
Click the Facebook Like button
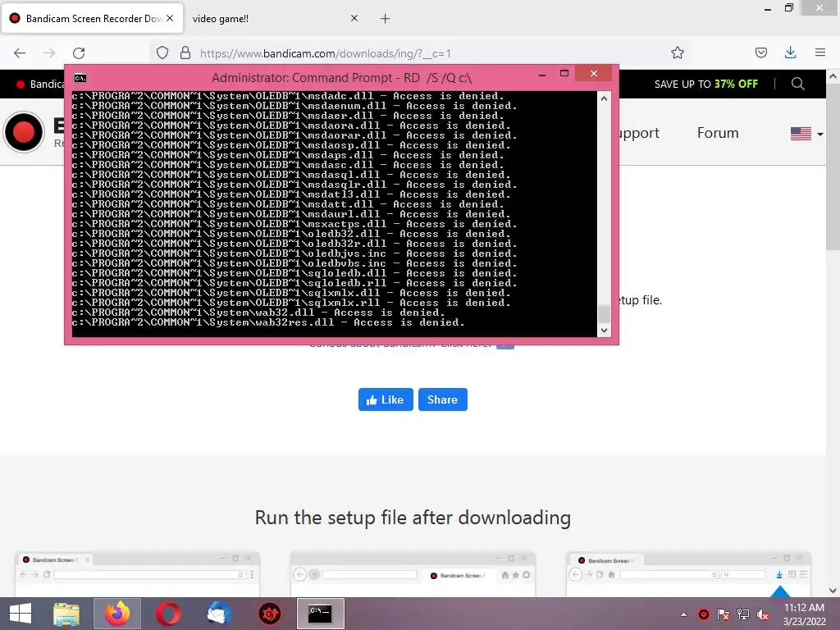click(x=386, y=399)
